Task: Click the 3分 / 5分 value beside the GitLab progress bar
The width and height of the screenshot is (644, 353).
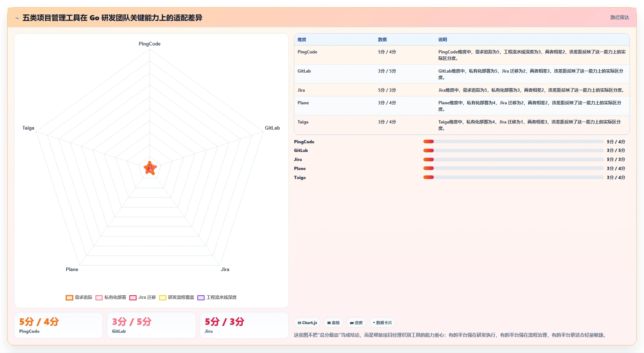Action: 616,151
